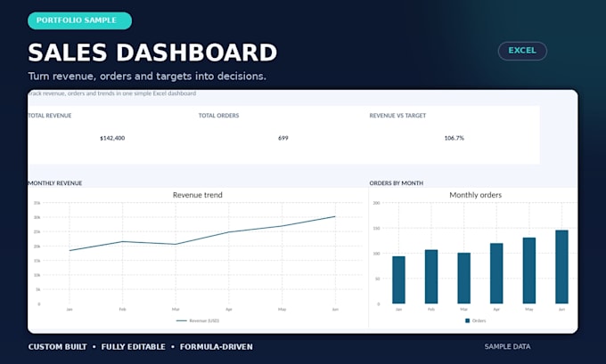Click the 'Revenue trend' chart title
Screen dimensions: 606x364
pyautogui.click(x=198, y=195)
